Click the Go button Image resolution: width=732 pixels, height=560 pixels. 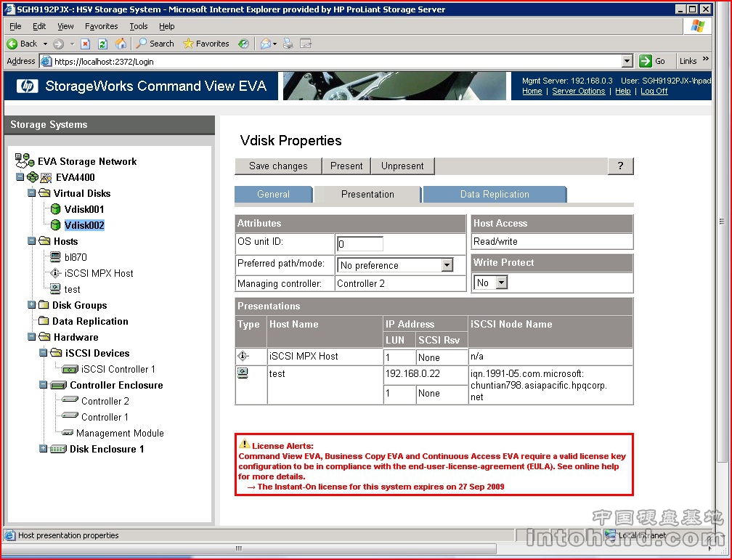coord(653,61)
